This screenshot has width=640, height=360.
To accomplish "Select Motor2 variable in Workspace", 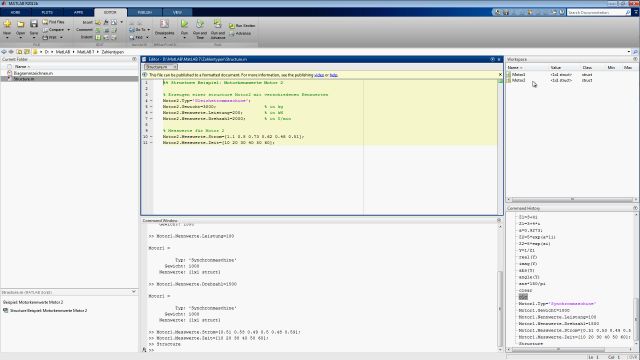I will pos(519,80).
